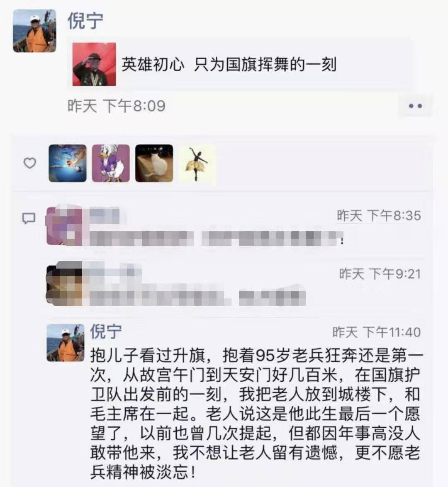Open 倪宁's avatar beside the long comment

click(65, 343)
